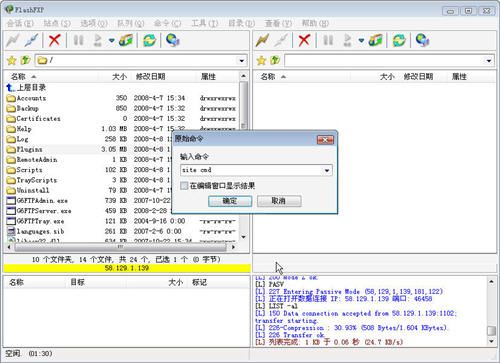Viewport: 500px width, 363px height.
Task: Click the left pane Disconnect icon
Action: pos(32,40)
